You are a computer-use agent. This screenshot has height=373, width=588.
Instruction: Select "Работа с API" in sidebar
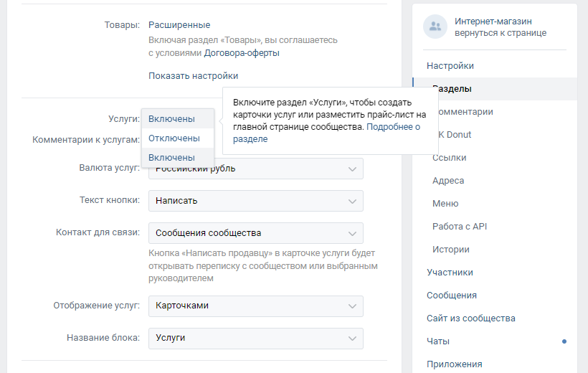click(x=460, y=227)
